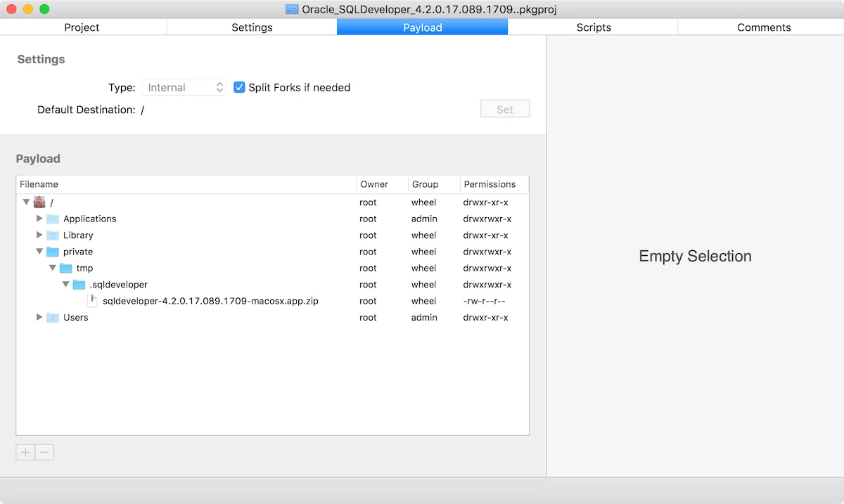Click the Library folder icon
The image size is (844, 504).
coord(53,235)
